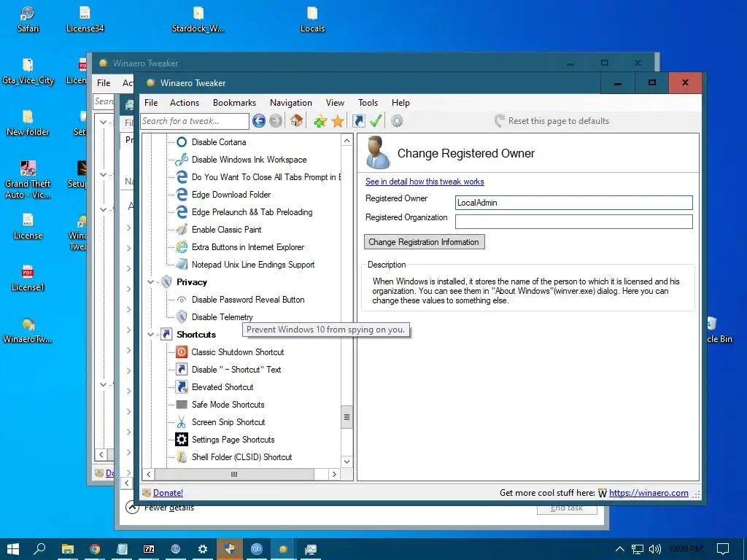Screen dimensions: 747x560
Task: Open the Navigation menu
Action: (290, 102)
